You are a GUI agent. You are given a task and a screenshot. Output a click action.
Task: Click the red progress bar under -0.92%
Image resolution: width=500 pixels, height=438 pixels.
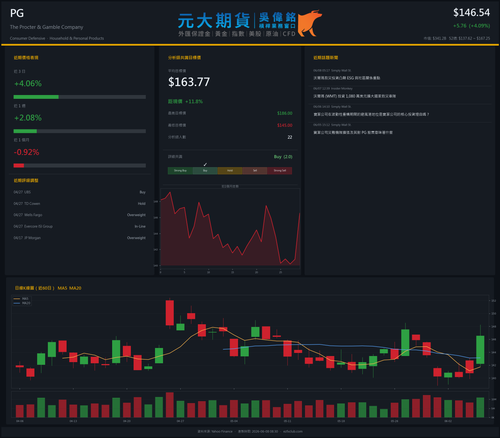[19, 166]
